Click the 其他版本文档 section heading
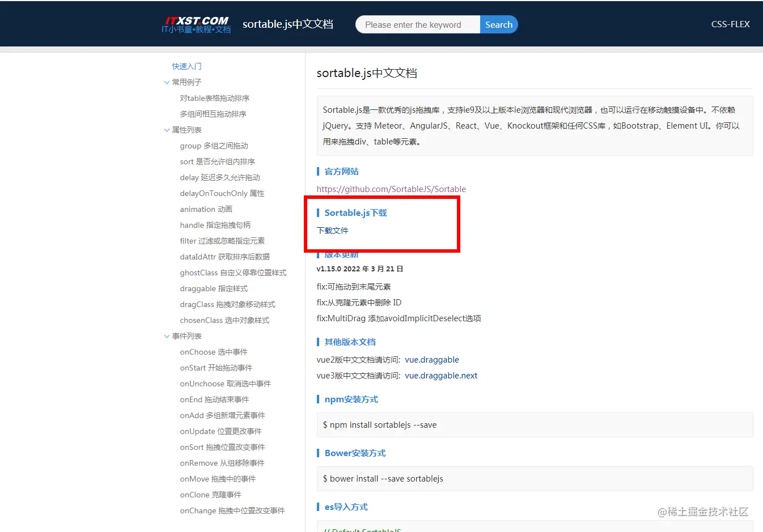763x532 pixels. coord(350,342)
